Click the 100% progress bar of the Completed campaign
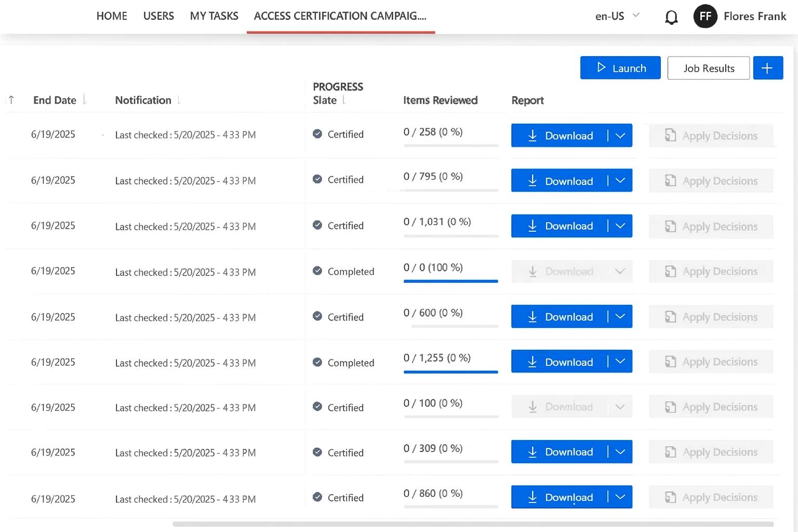798x532 pixels. [450, 281]
